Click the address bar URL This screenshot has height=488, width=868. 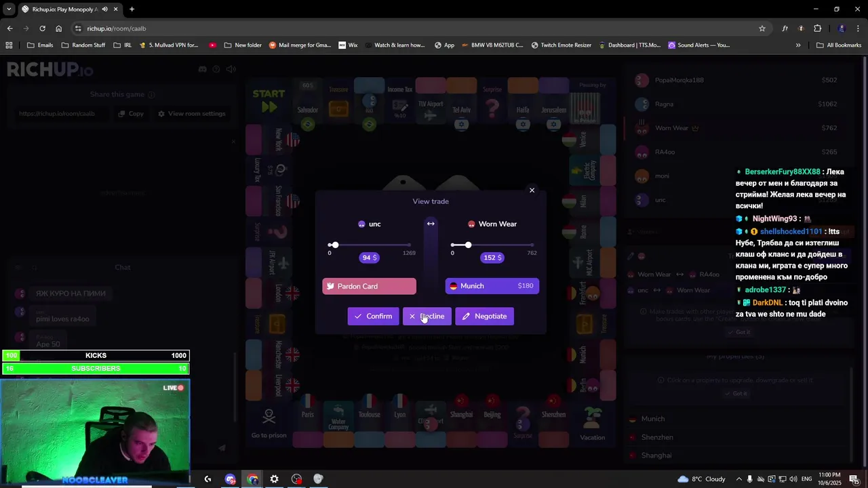pos(117,28)
